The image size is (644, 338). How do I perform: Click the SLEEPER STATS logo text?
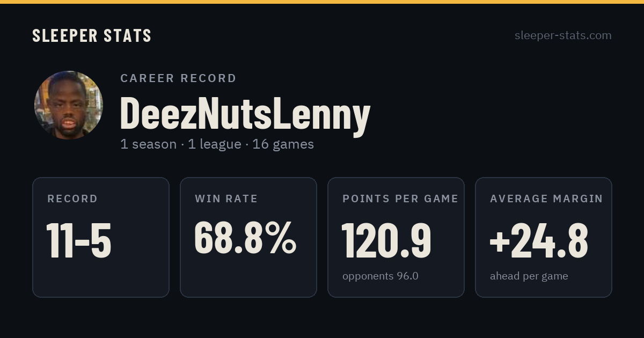pos(92,36)
